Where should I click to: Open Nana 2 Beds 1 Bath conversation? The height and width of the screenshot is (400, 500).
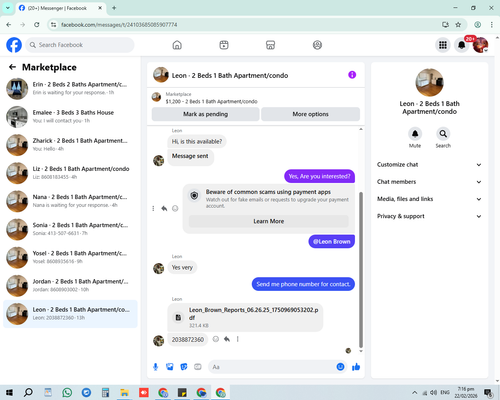coord(70,201)
